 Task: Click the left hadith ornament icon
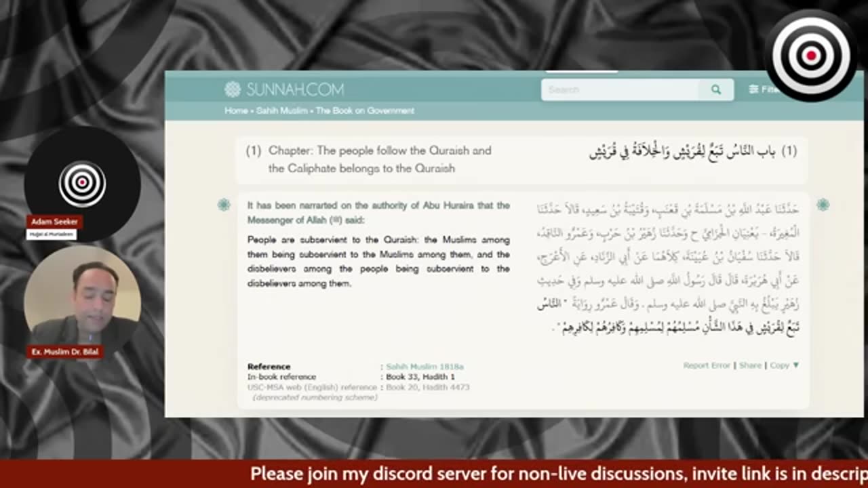point(224,205)
